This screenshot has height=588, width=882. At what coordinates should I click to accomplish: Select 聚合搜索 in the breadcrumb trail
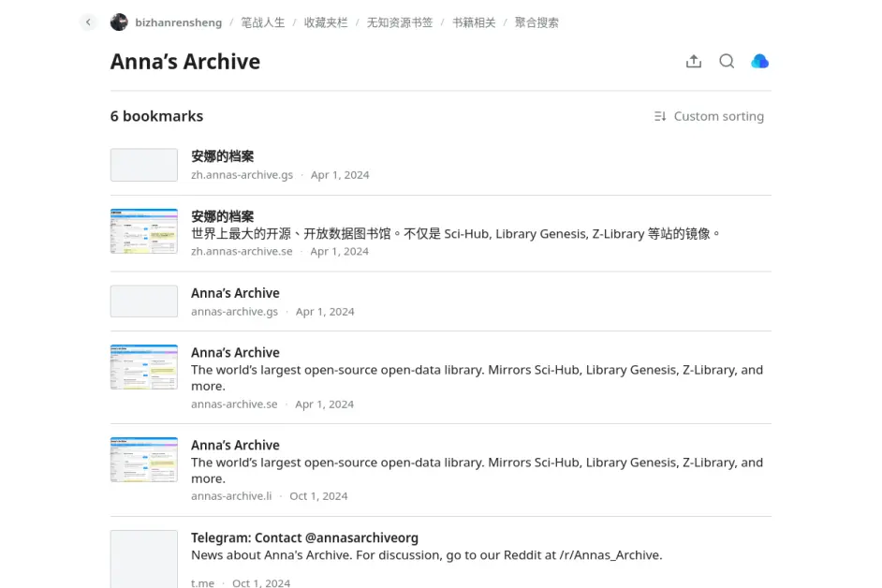pos(537,22)
